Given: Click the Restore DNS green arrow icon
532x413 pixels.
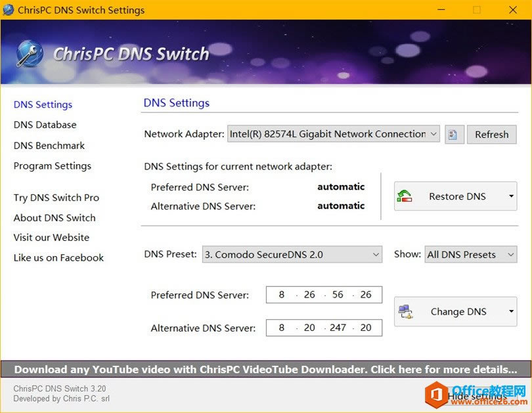Looking at the screenshot, I should (404, 196).
